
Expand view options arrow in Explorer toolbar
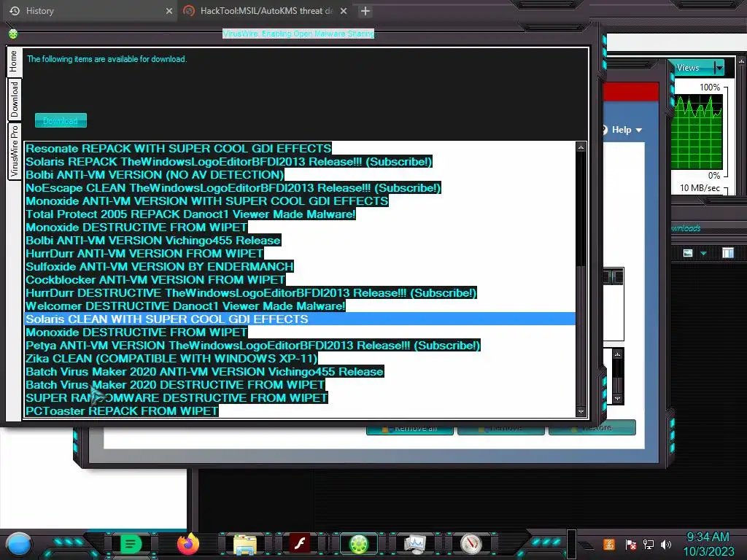click(703, 253)
